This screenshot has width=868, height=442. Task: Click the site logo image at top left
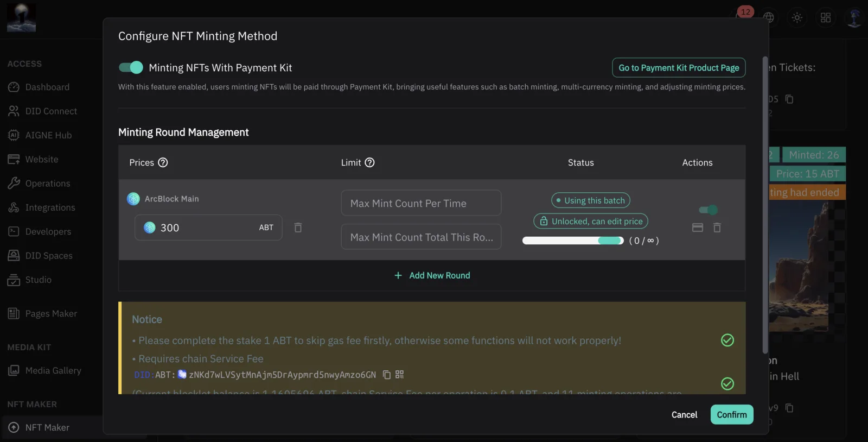[x=22, y=17]
